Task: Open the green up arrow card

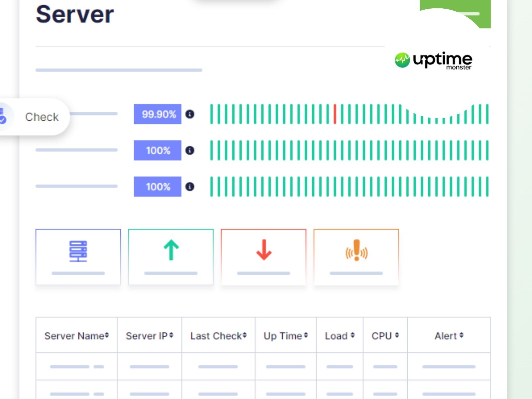Action: coord(171,257)
